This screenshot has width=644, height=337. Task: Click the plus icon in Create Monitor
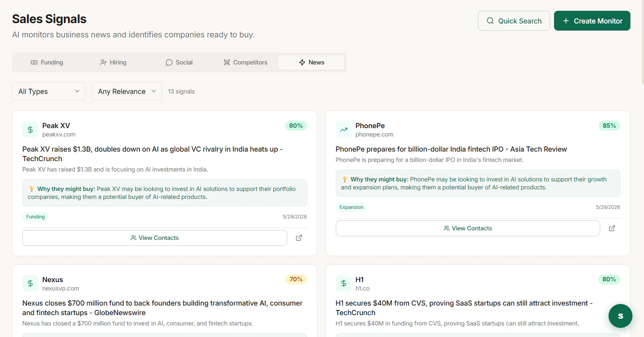566,21
